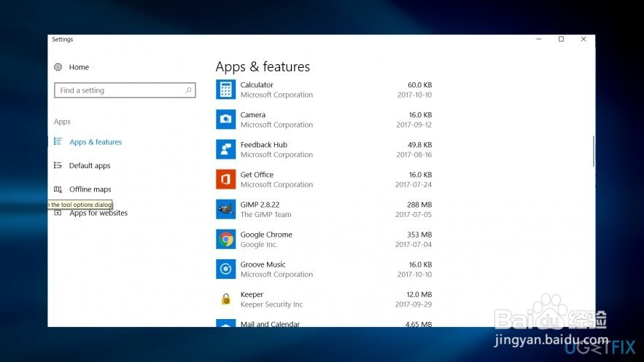Close the Settings window
This screenshot has height=362, width=644.
click(583, 39)
